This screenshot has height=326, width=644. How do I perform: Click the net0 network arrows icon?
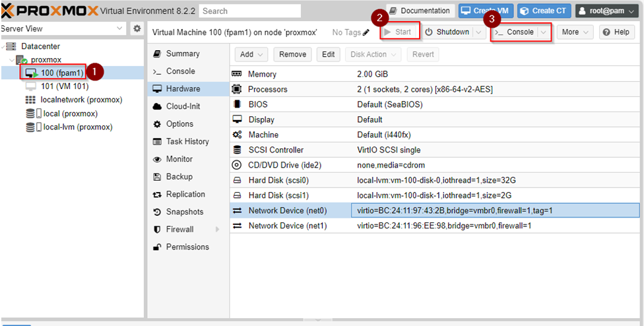pyautogui.click(x=237, y=211)
